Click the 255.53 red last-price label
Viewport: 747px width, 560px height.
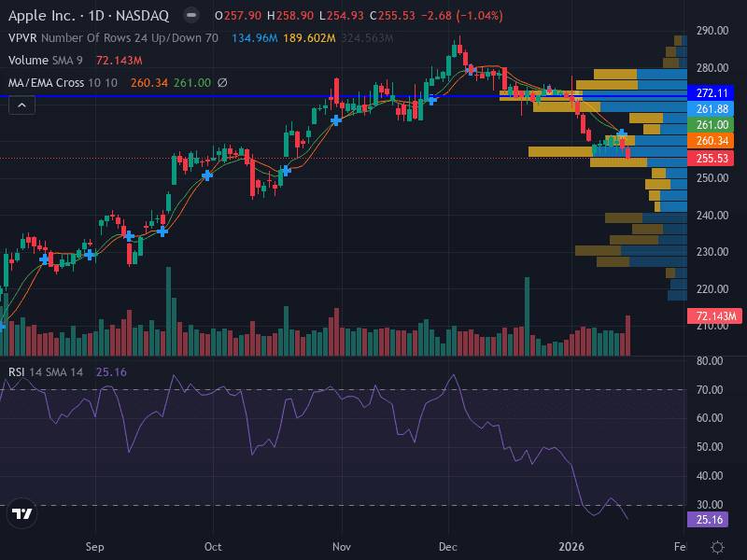[712, 158]
